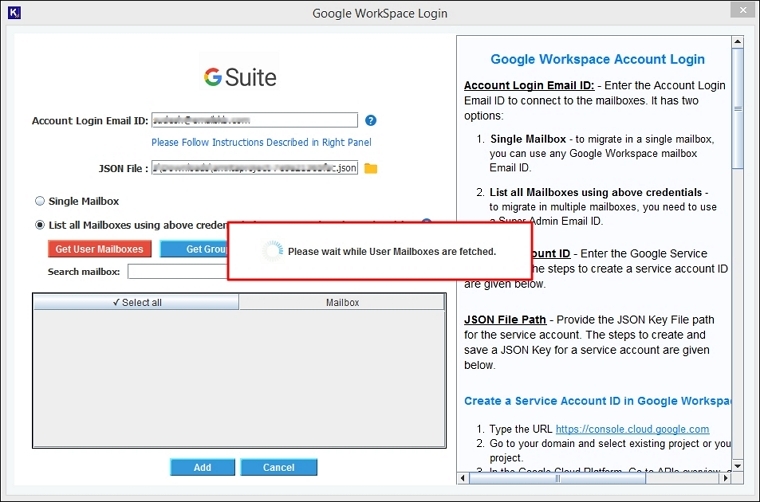Viewport: 760px width, 502px height.
Task: Click the help icon beside Account Login Email ID
Action: click(370, 120)
